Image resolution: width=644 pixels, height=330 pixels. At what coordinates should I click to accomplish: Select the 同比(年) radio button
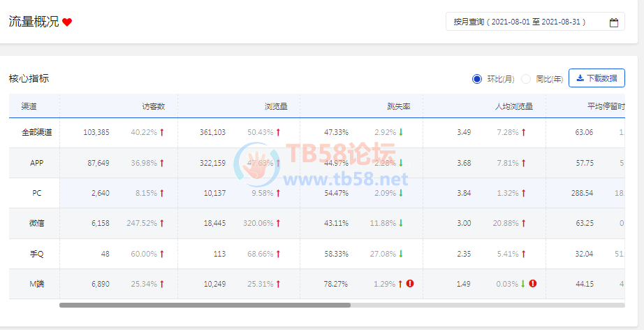pos(526,79)
